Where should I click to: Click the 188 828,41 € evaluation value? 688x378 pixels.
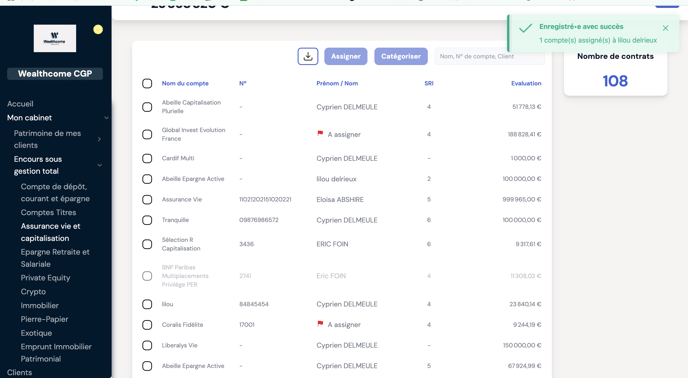point(524,134)
